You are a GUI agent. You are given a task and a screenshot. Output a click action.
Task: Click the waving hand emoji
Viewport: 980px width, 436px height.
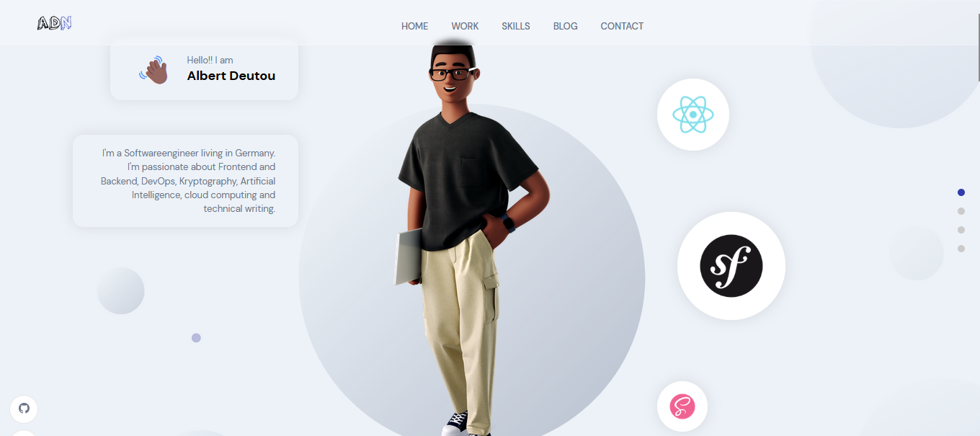click(x=154, y=70)
